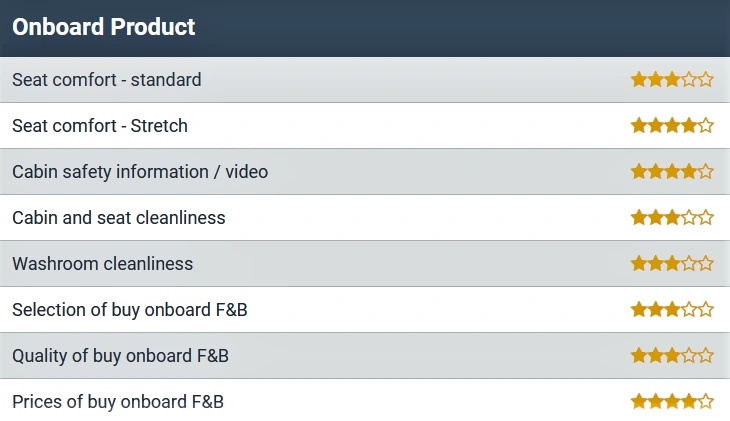Select the Selection of buy onboard F&B text
The width and height of the screenshot is (730, 421).
(x=129, y=310)
